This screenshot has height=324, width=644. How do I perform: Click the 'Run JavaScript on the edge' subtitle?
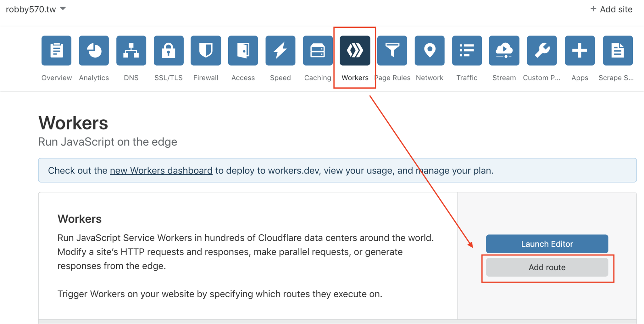tap(108, 142)
